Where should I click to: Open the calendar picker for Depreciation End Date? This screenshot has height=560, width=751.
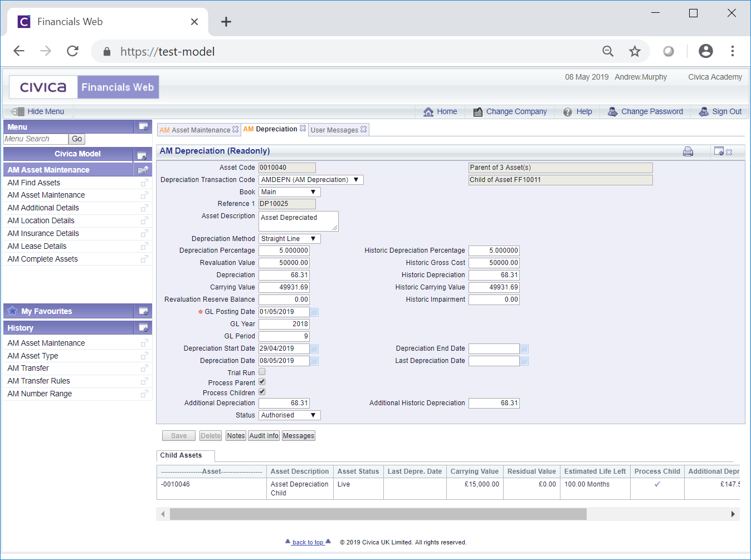click(x=524, y=349)
